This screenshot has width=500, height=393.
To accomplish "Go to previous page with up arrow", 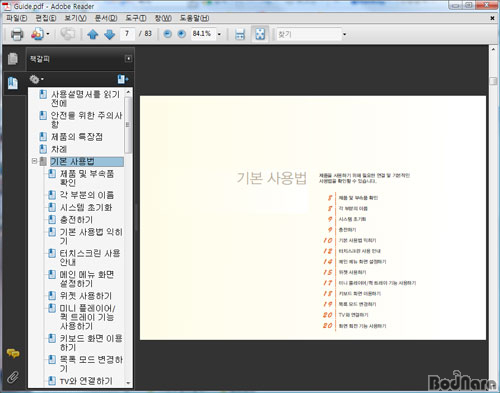I will click(x=92, y=34).
